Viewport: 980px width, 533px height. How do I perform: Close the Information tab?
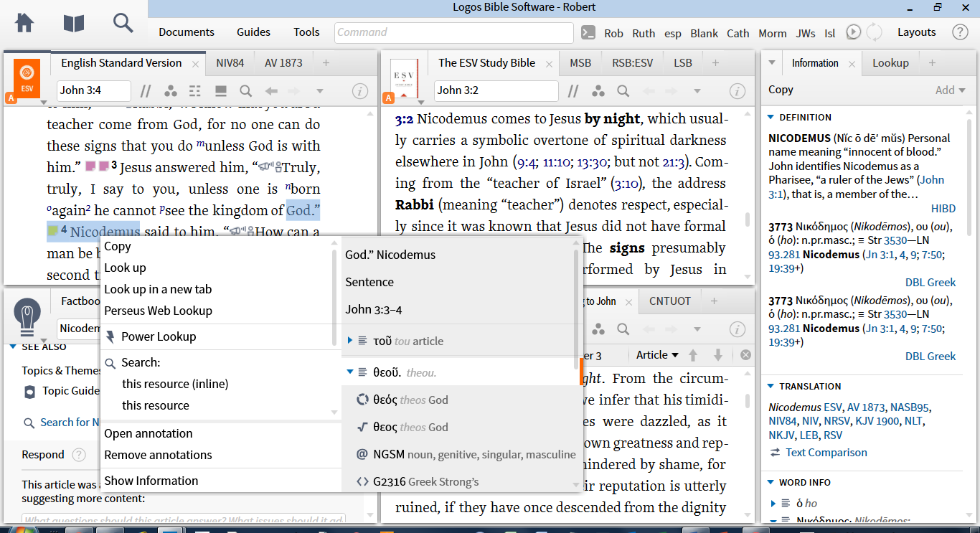pyautogui.click(x=852, y=64)
